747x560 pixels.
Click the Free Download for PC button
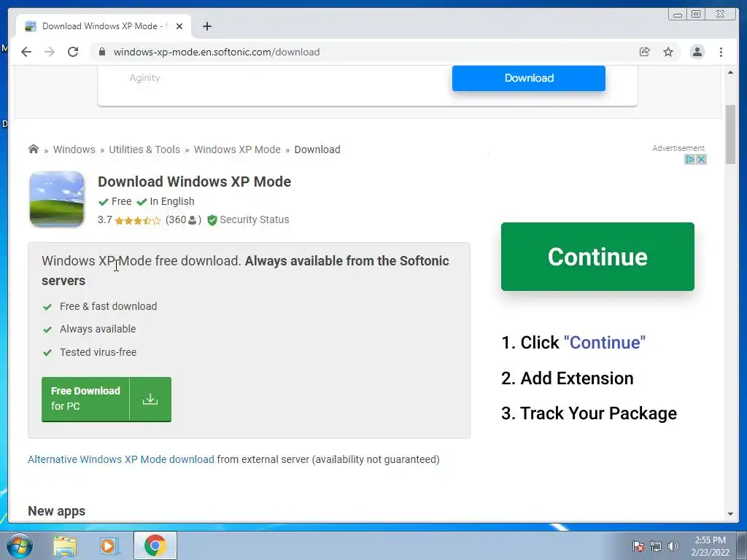[107, 399]
